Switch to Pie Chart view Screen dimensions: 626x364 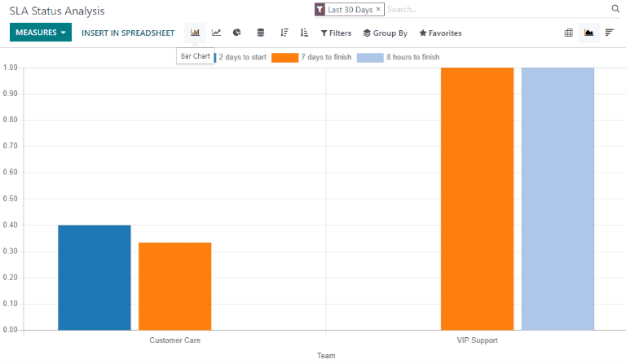[237, 33]
